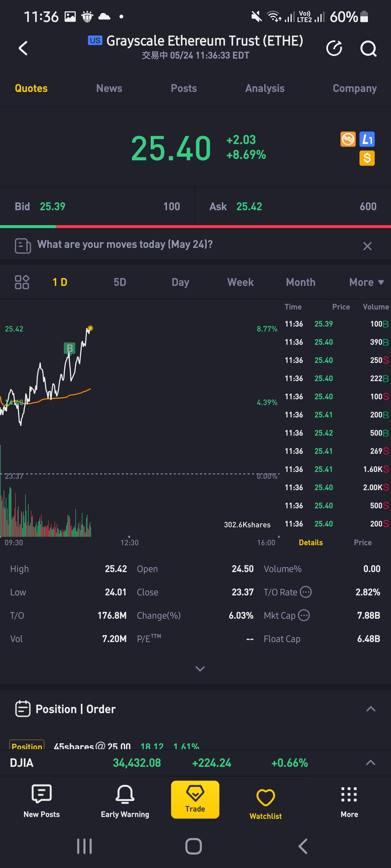Tap the Bid 25.39 quote
The width and height of the screenshot is (391, 868).
(x=97, y=206)
